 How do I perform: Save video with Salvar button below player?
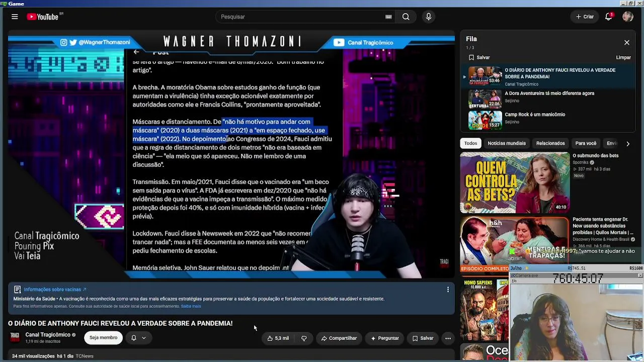coord(423,338)
